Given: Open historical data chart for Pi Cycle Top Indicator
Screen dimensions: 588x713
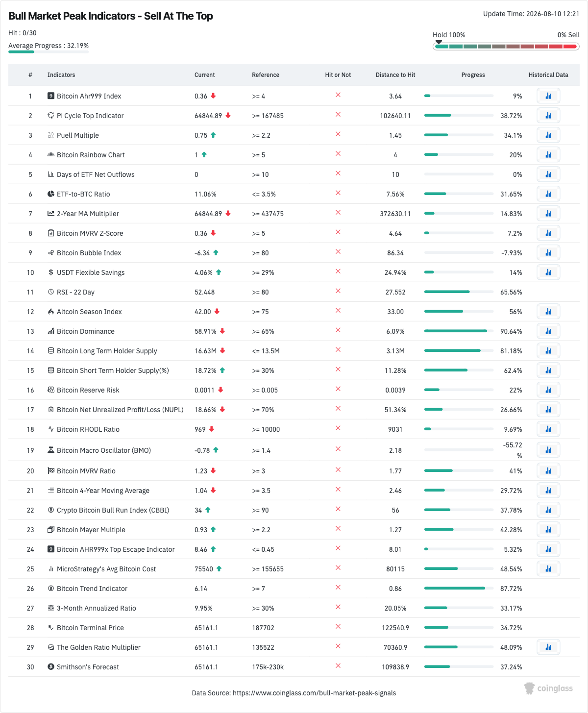Looking at the screenshot, I should click(548, 116).
